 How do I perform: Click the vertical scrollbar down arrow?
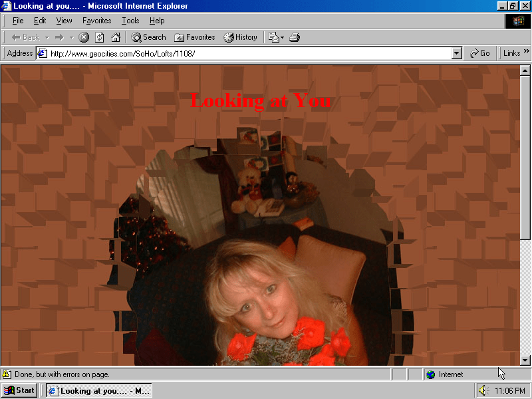[525, 360]
